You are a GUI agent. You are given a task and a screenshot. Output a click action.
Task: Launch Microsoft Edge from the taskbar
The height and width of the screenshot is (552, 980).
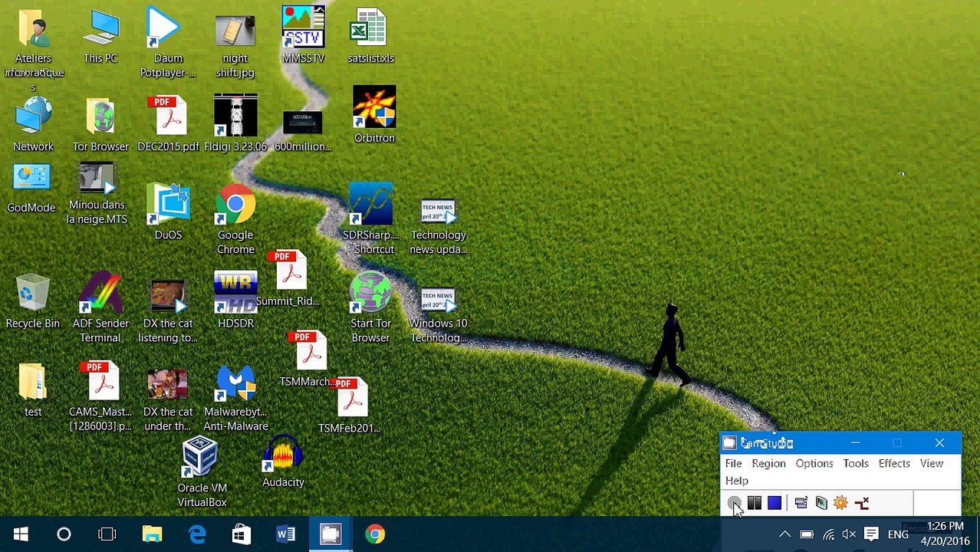point(197,534)
